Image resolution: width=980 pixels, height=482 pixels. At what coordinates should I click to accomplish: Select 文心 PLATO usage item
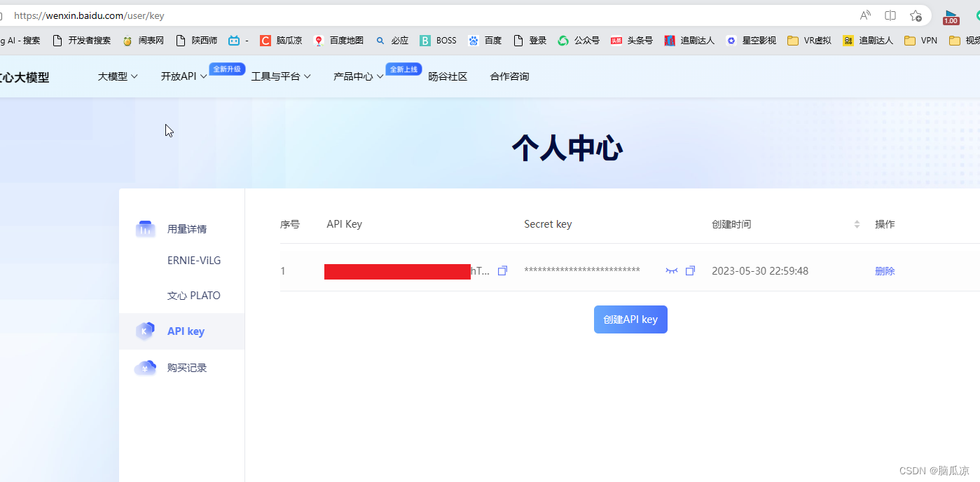coord(194,296)
